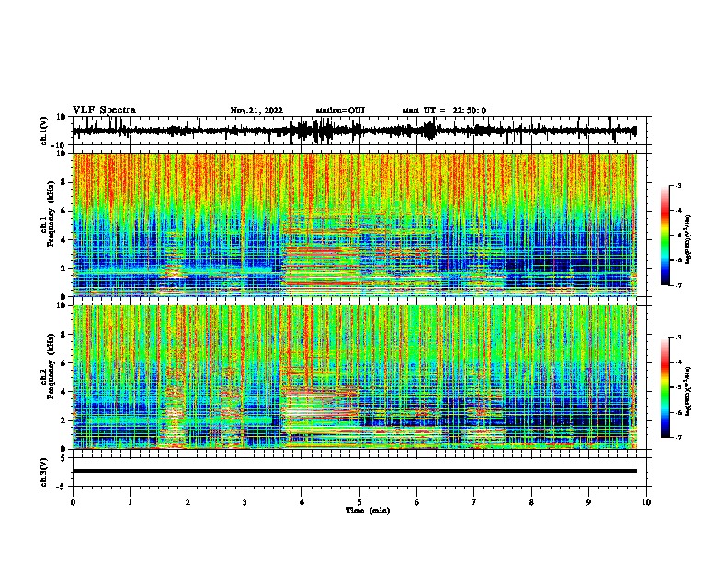Click the ch.2 spectrogram color bar
The height and width of the screenshot is (563, 728).
click(665, 387)
